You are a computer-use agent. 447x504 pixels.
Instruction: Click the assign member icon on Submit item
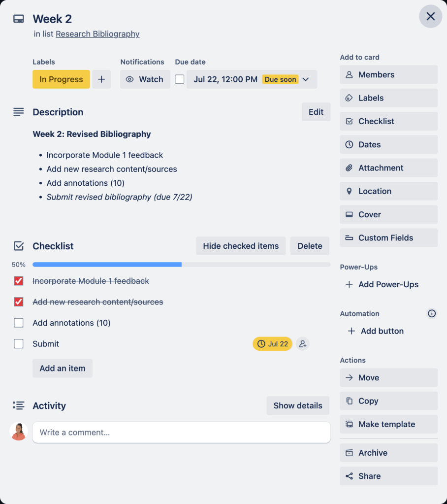click(303, 344)
